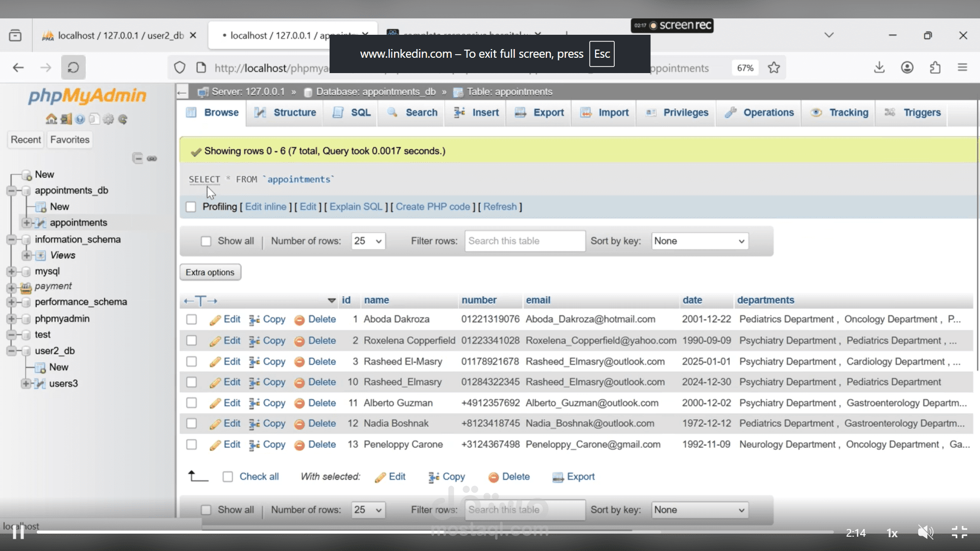Open the SQL tab
Image resolution: width=980 pixels, height=551 pixels.
coord(351,112)
